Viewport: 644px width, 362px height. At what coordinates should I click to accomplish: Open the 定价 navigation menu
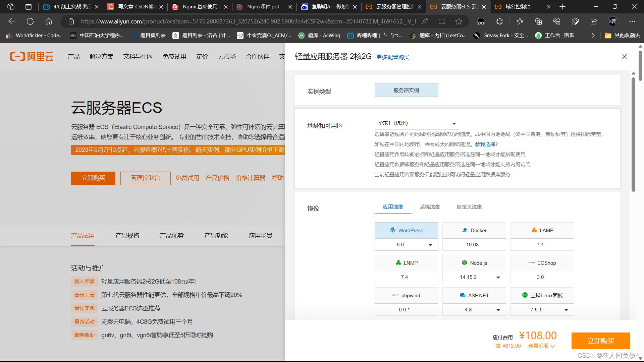pyautogui.click(x=202, y=57)
